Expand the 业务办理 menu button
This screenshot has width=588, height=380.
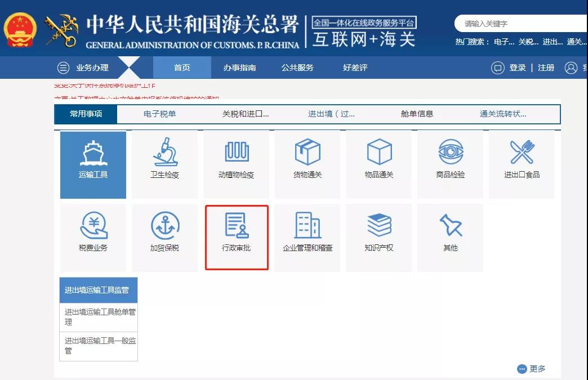(83, 68)
